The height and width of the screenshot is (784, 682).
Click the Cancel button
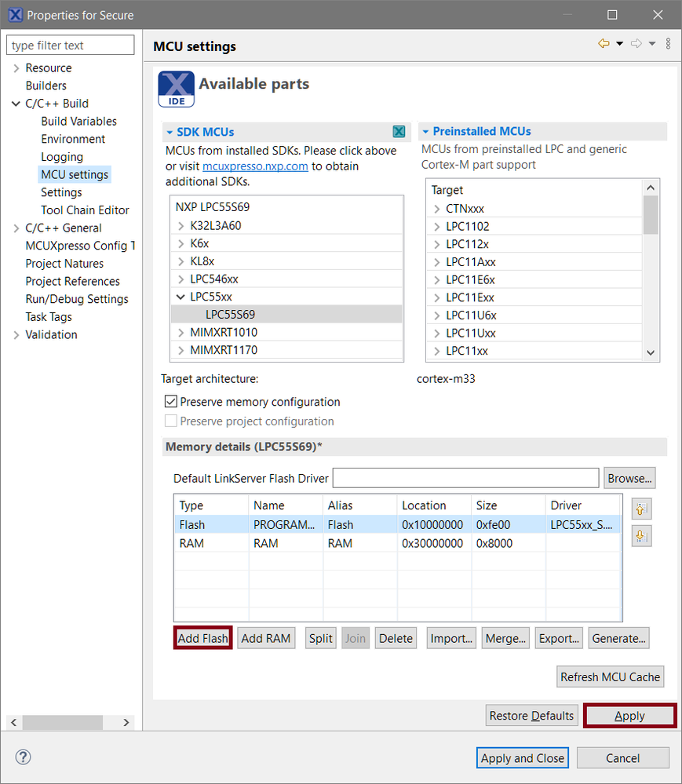[x=622, y=758]
